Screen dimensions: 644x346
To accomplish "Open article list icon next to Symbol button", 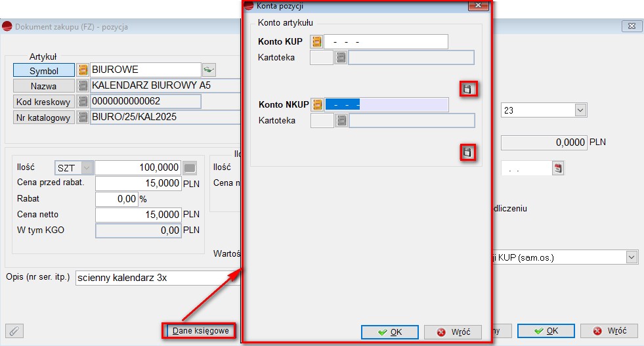I will point(83,70).
